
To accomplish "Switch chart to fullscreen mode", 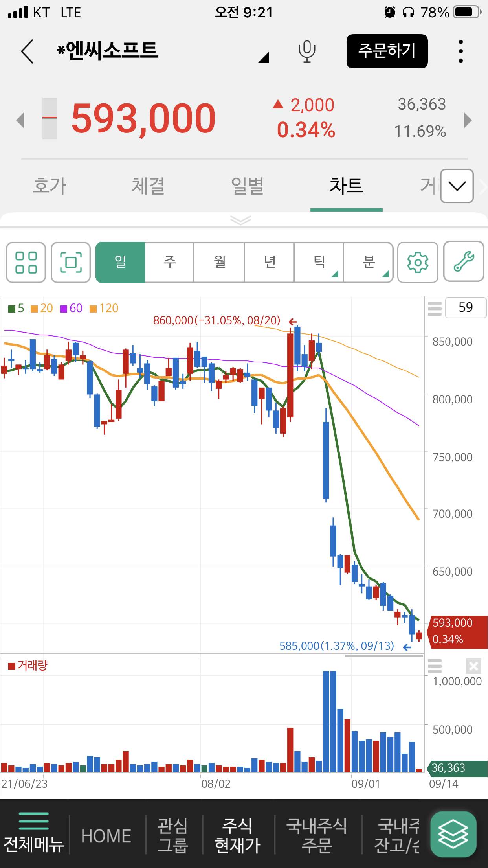I will (x=71, y=262).
